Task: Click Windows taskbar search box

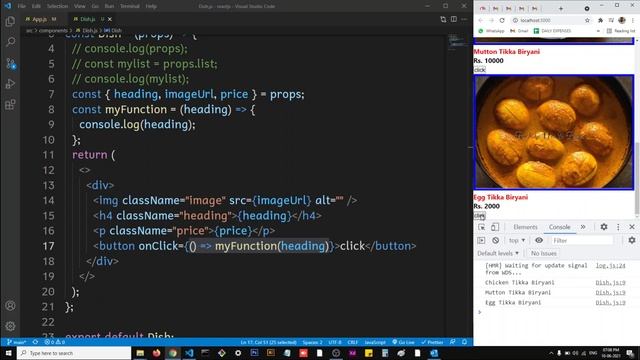Action: click(x=74, y=353)
